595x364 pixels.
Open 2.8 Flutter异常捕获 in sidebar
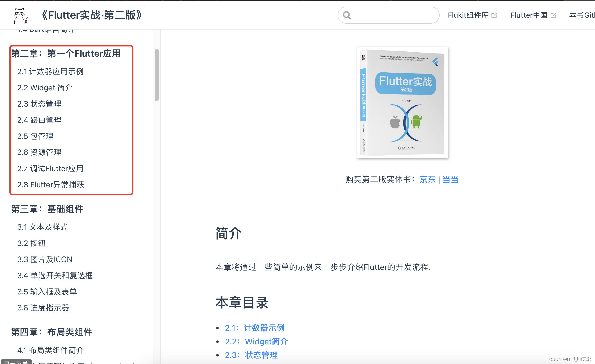click(x=51, y=185)
